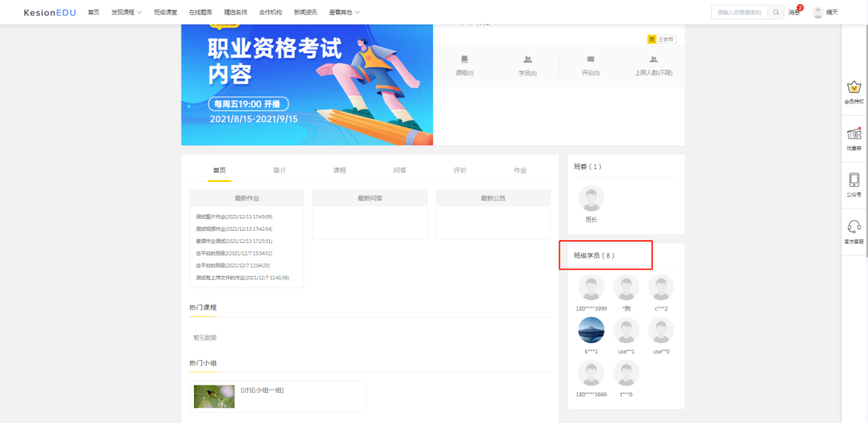Click the search magnifier icon
This screenshot has width=868, height=423.
click(776, 12)
